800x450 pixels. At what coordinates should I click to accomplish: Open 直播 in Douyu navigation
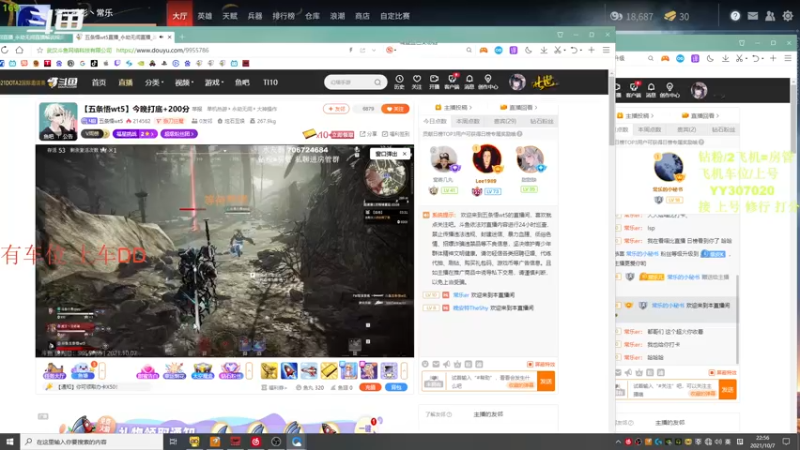pyautogui.click(x=126, y=82)
